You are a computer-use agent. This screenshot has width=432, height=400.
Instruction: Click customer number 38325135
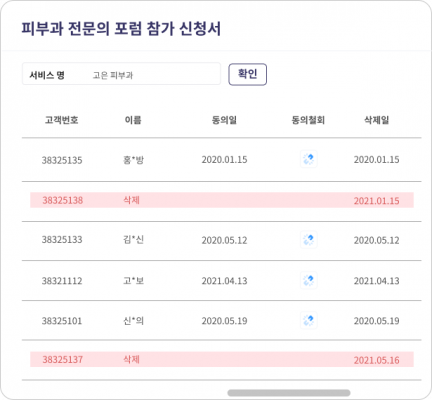click(x=62, y=160)
